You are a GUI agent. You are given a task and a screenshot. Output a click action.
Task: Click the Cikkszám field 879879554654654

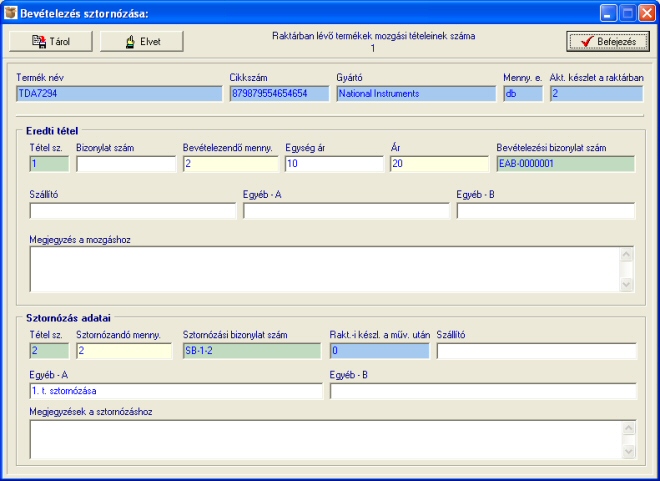tap(279, 93)
